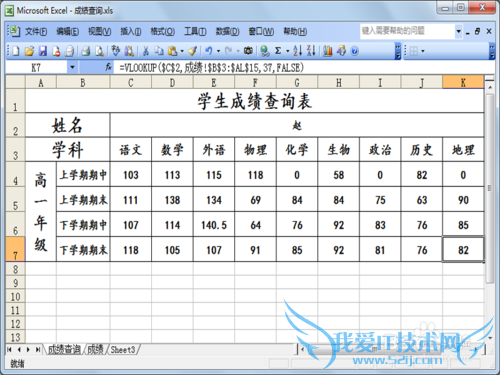Click the fx Insert Function button
This screenshot has height=375, width=500.
coord(108,68)
